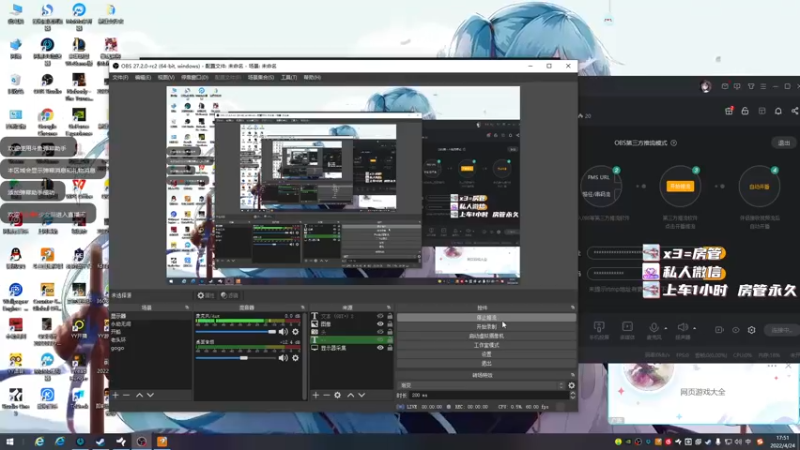This screenshot has width=800, height=450.
Task: Click Start Recording button in OBS controls
Action: 486,327
